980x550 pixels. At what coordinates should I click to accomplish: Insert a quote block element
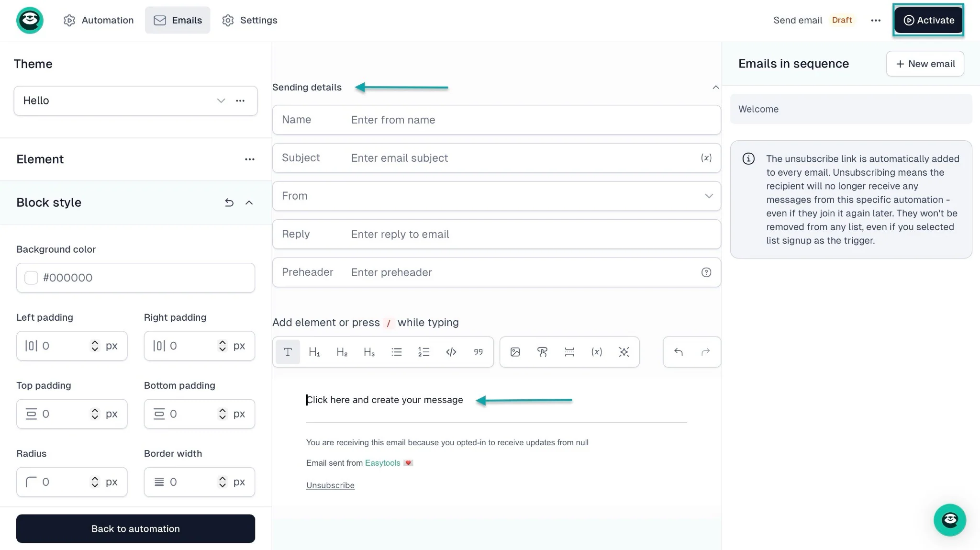(478, 352)
